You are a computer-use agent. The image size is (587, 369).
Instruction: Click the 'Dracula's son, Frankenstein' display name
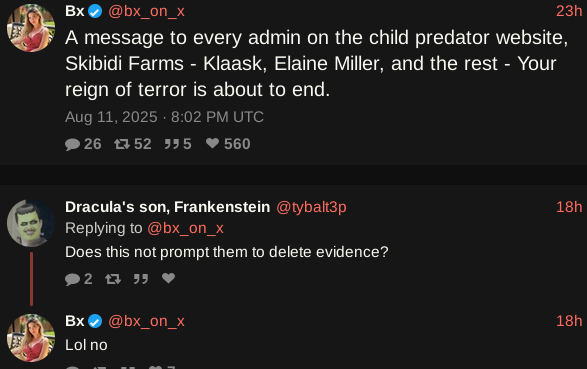(167, 207)
